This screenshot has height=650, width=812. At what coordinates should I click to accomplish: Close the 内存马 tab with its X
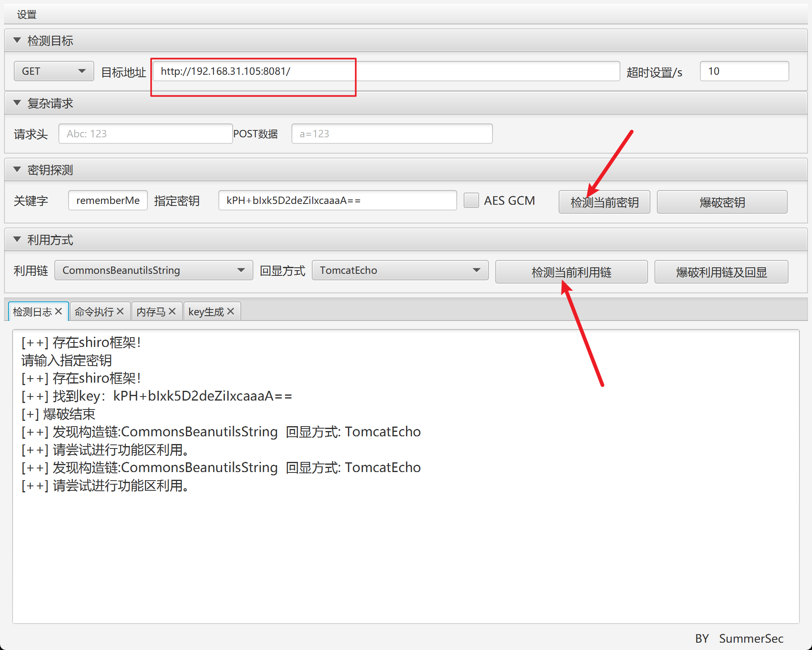click(172, 311)
